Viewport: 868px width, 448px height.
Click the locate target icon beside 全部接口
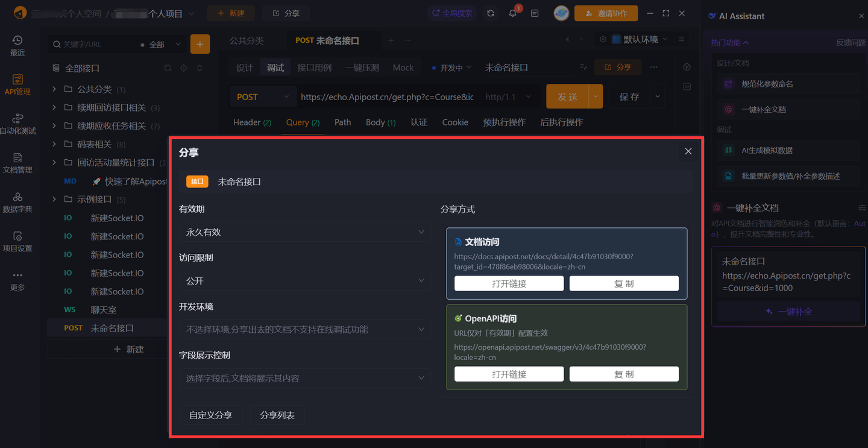[x=184, y=68]
